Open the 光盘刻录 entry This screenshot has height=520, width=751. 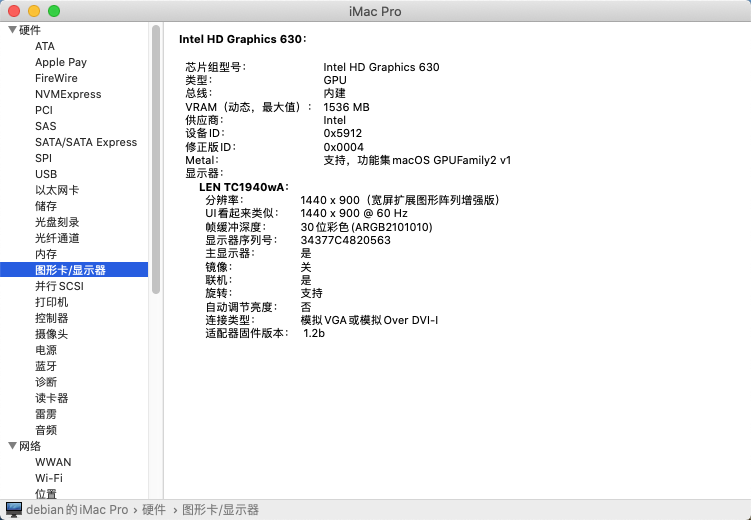(x=57, y=222)
